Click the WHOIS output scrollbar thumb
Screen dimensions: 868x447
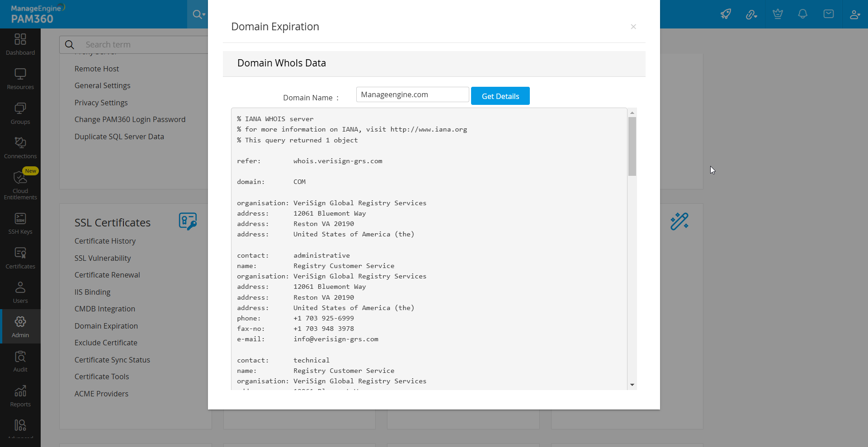632,146
